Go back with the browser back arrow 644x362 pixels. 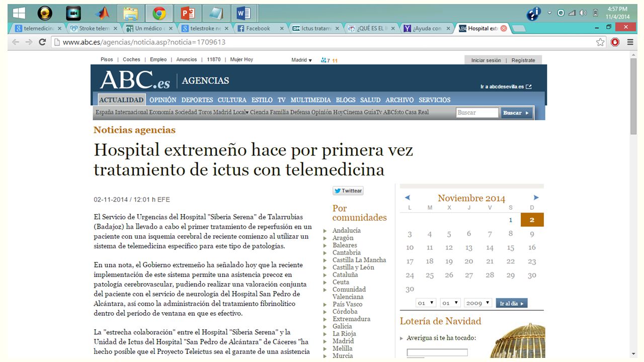pyautogui.click(x=16, y=42)
